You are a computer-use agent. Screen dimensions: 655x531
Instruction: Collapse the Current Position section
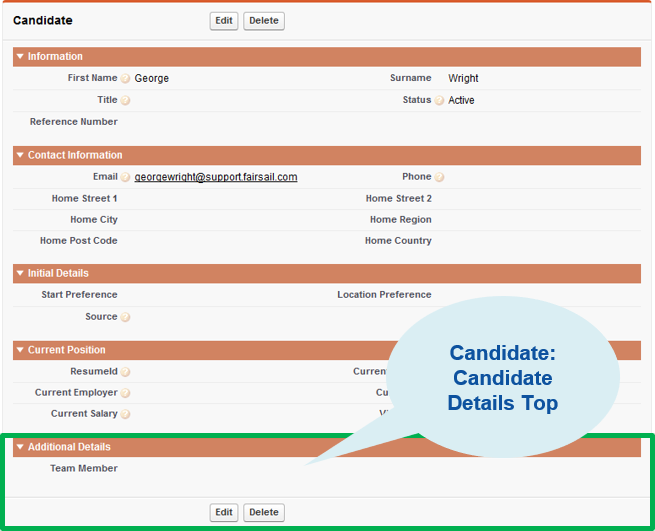tap(20, 350)
